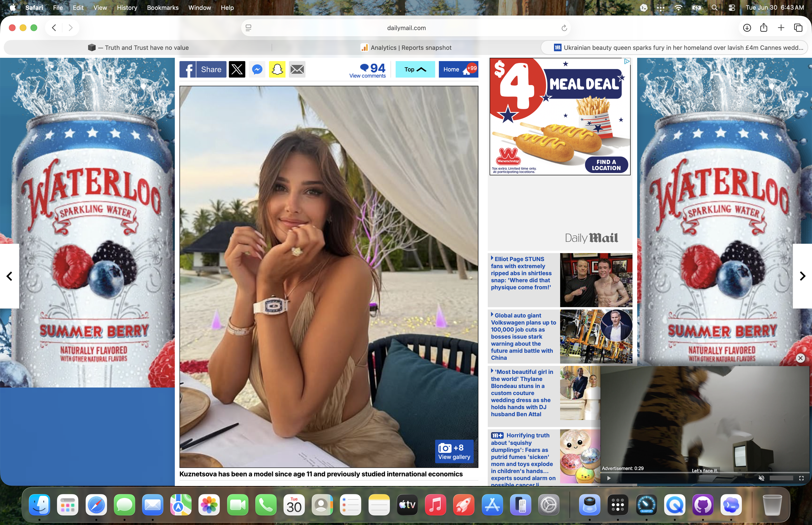Open Spotlight search in menu bar
Screen dimensions: 812x525
coord(714,7)
